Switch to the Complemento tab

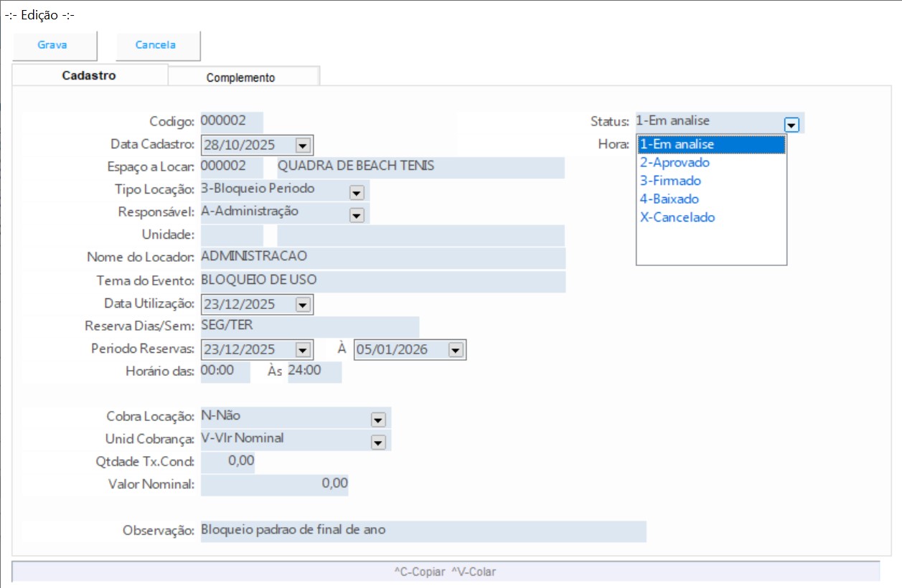240,77
